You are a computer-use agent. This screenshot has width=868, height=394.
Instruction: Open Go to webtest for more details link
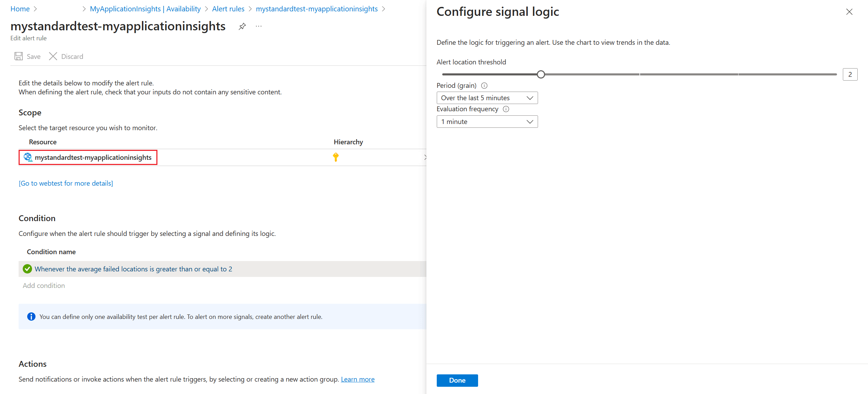click(x=66, y=183)
